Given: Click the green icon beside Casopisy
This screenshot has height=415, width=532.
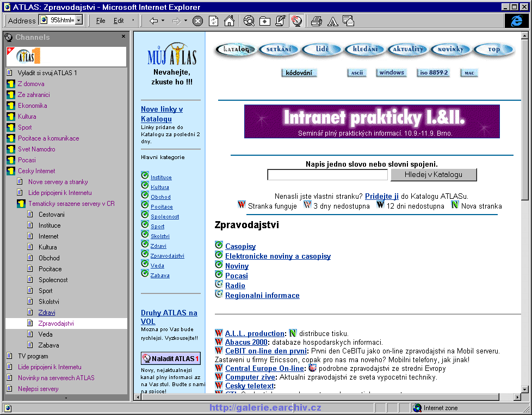Looking at the screenshot, I should (219, 245).
